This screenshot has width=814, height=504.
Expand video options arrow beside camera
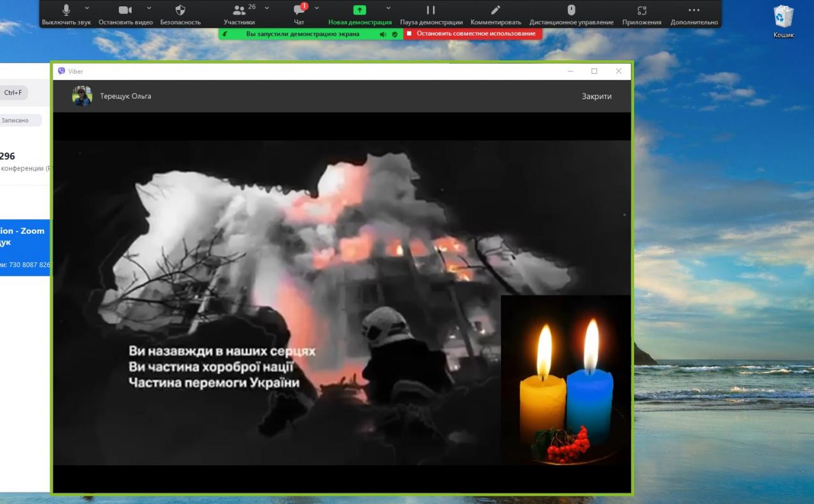(149, 8)
